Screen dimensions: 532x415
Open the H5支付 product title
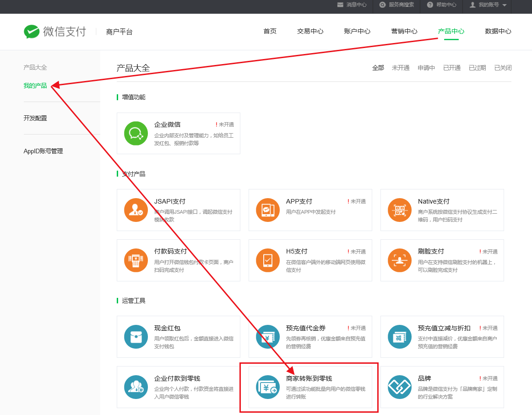click(297, 251)
